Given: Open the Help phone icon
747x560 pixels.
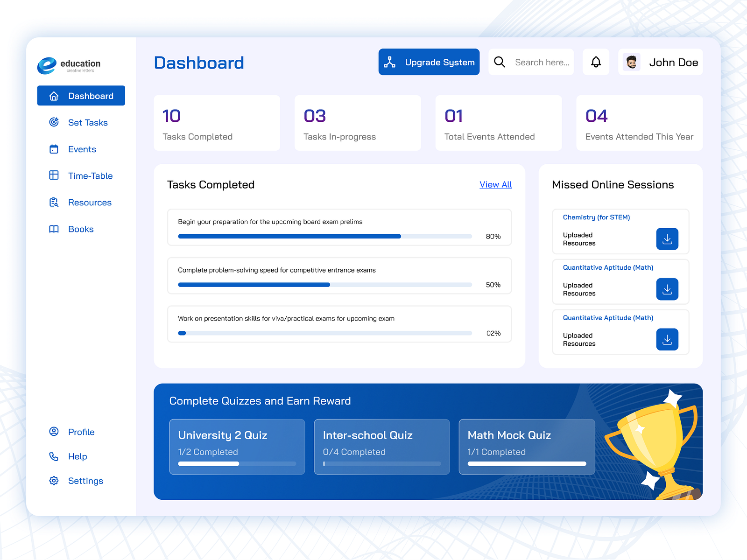Looking at the screenshot, I should [54, 456].
